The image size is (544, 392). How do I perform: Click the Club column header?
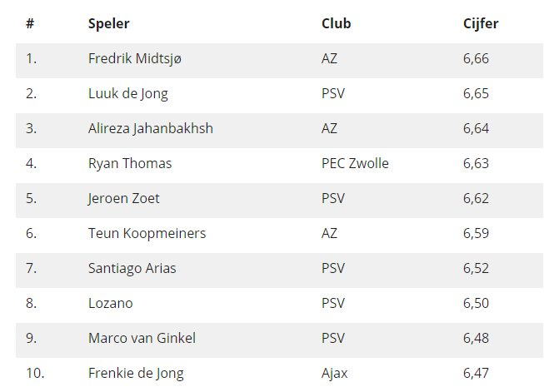(x=336, y=23)
